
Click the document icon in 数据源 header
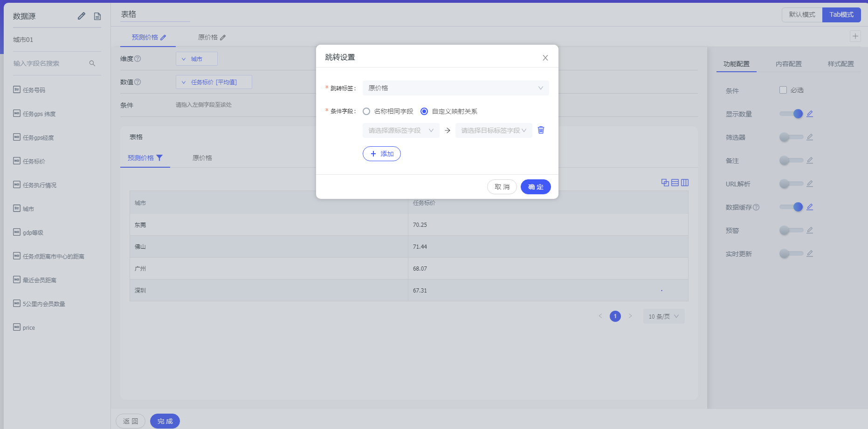[97, 16]
